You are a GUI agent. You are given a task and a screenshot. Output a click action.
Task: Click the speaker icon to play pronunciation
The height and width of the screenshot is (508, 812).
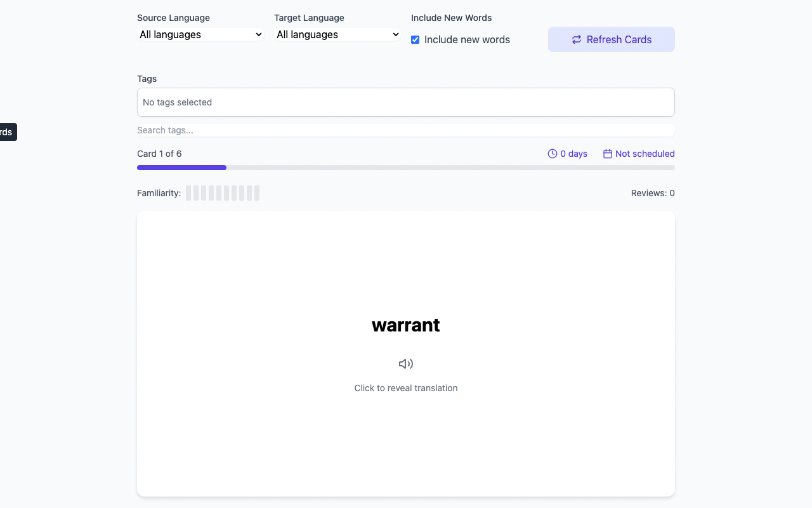[406, 363]
